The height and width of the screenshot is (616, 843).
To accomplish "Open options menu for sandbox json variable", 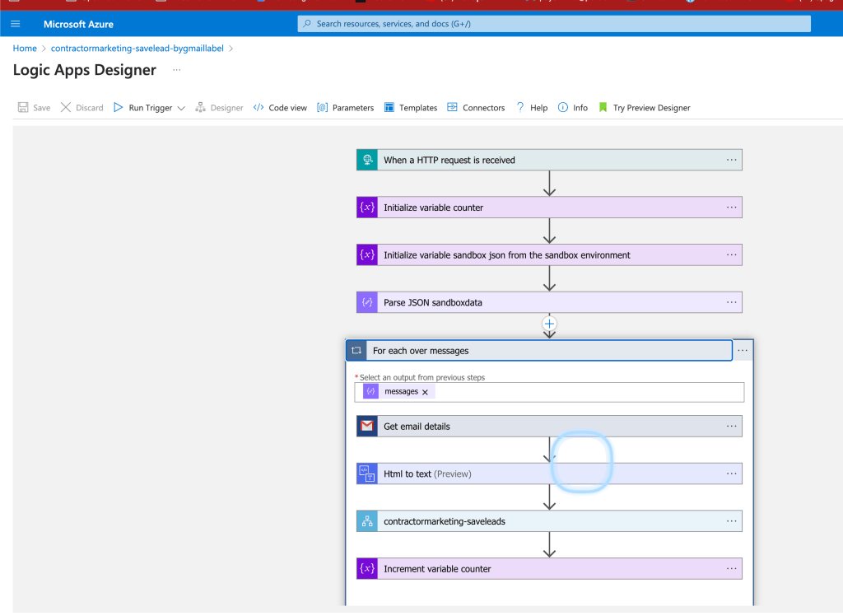I will pos(732,255).
